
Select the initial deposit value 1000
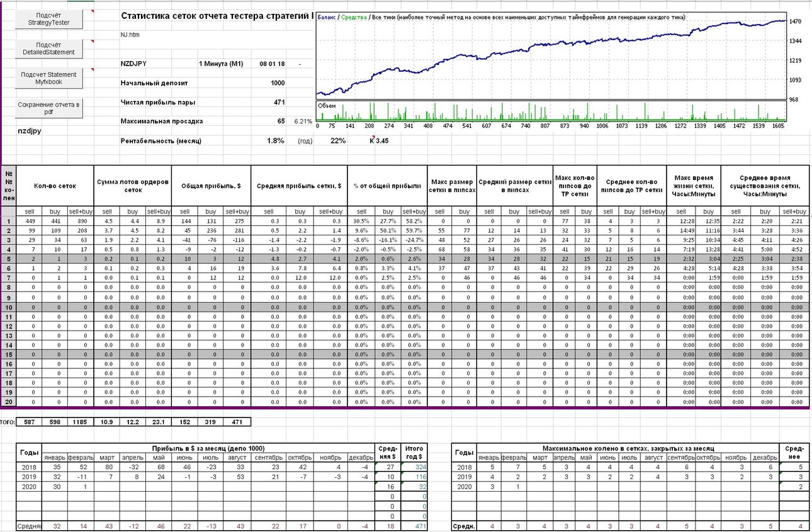pyautogui.click(x=278, y=82)
